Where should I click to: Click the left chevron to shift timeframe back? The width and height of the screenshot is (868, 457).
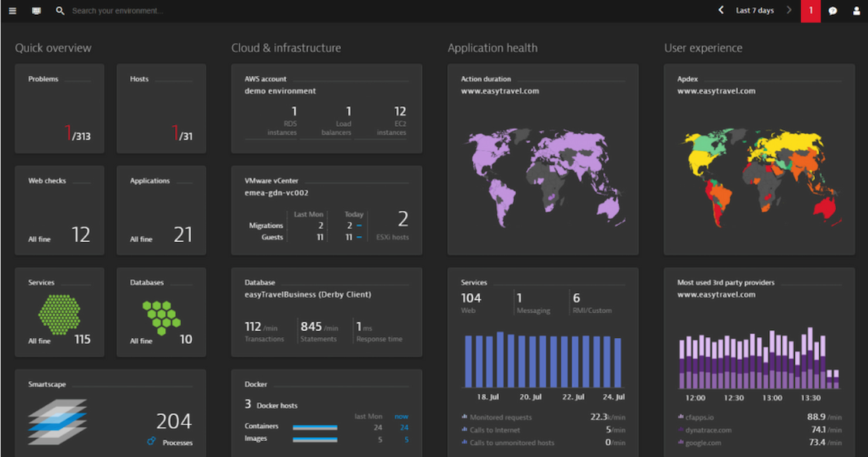(721, 10)
